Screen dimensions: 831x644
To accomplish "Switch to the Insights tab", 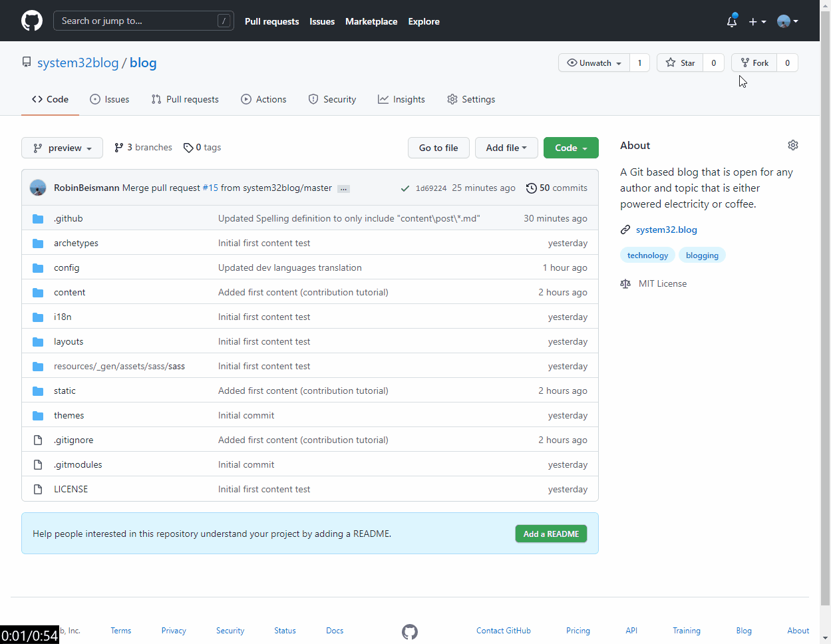I will pyautogui.click(x=401, y=99).
